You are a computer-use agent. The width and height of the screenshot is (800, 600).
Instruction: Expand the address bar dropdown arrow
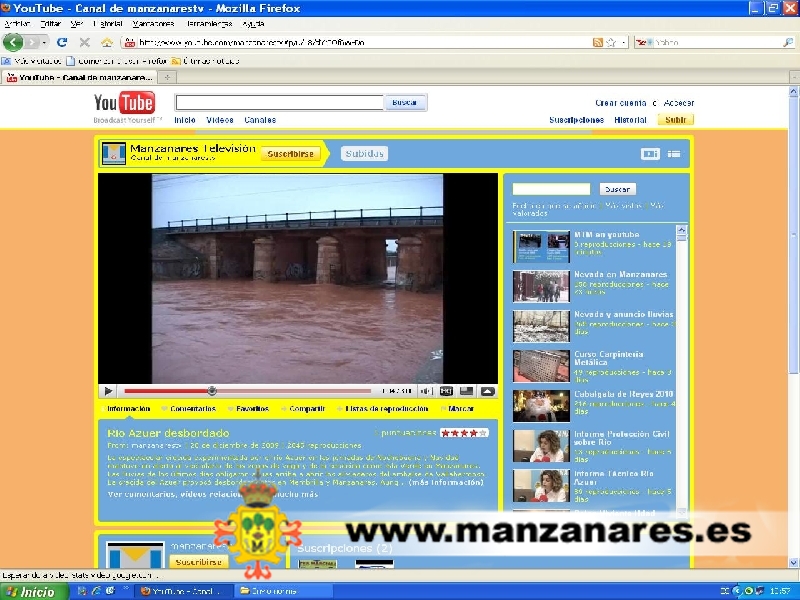click(x=623, y=43)
